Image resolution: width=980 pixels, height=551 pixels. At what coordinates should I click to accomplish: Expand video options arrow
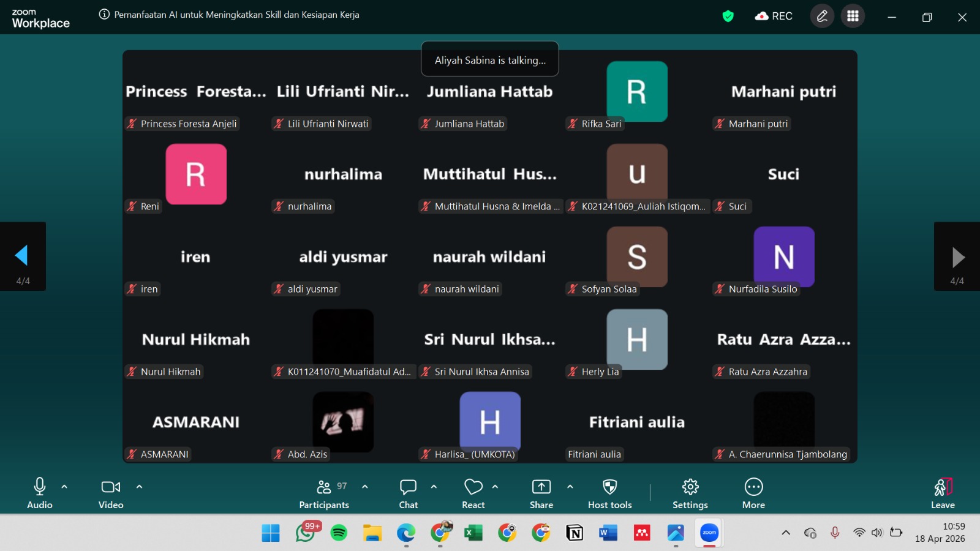point(139,487)
